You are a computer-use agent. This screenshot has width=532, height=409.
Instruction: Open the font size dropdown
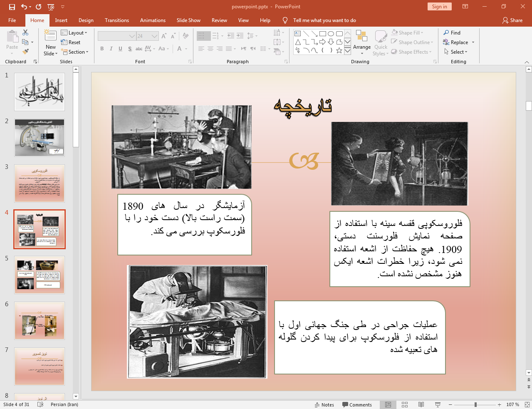pos(154,36)
